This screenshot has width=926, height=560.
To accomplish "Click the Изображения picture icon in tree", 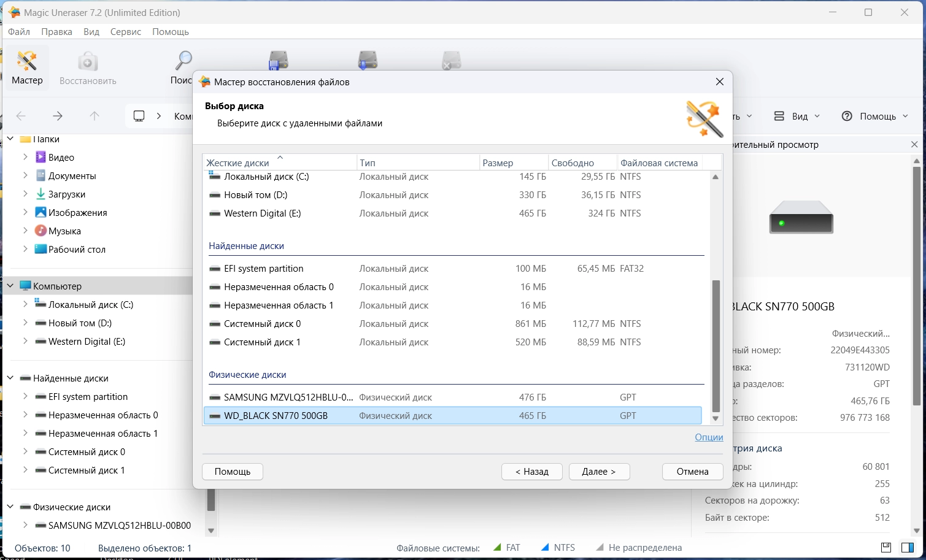I will tap(41, 212).
